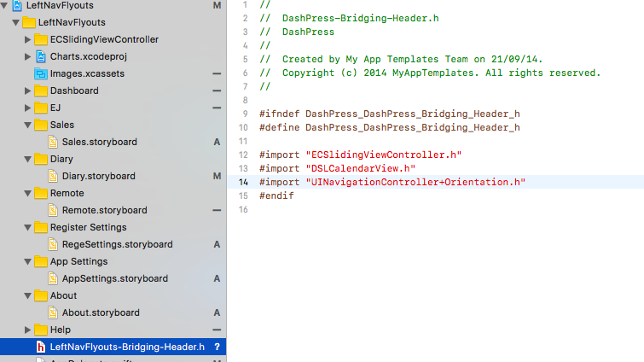Image resolution: width=644 pixels, height=362 pixels.
Task: Click the Diary.storyboard file icon
Action: pos(52,176)
